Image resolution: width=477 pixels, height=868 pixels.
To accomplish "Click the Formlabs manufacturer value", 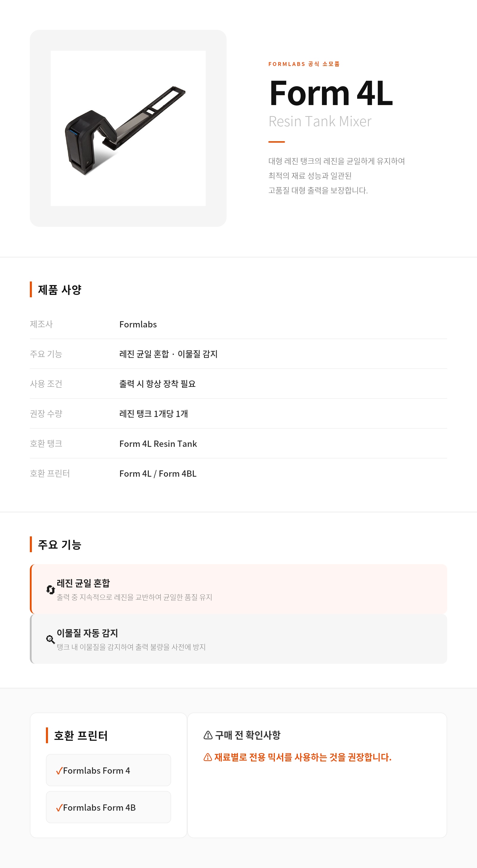I will [138, 324].
